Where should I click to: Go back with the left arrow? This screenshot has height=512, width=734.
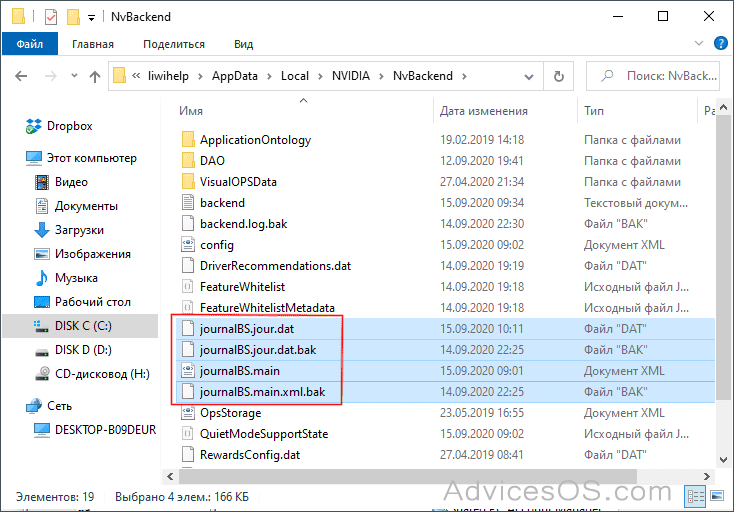tap(21, 76)
